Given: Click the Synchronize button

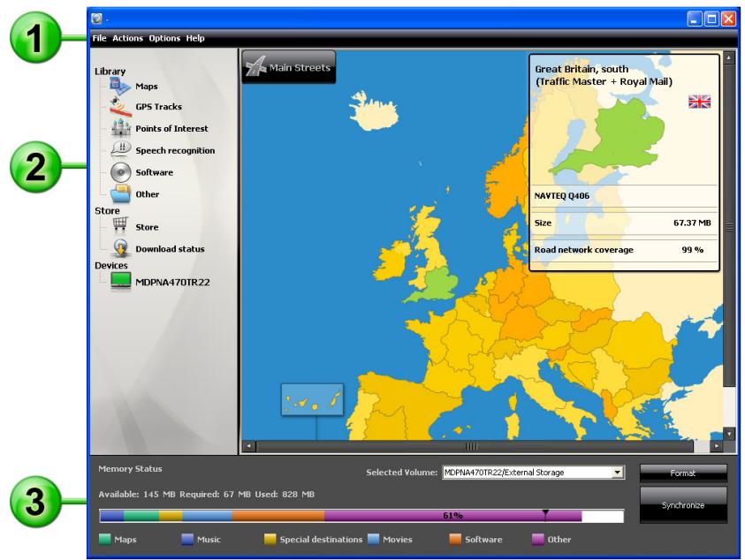Looking at the screenshot, I should point(683,505).
